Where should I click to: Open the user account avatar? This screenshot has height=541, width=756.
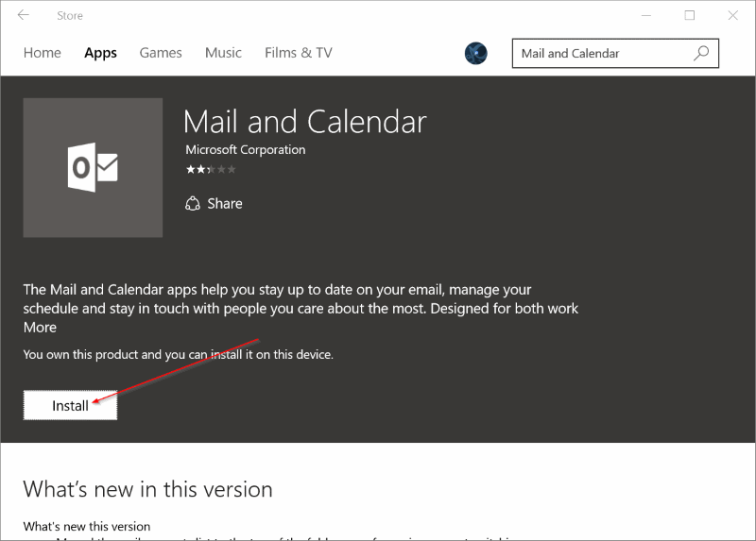tap(476, 53)
